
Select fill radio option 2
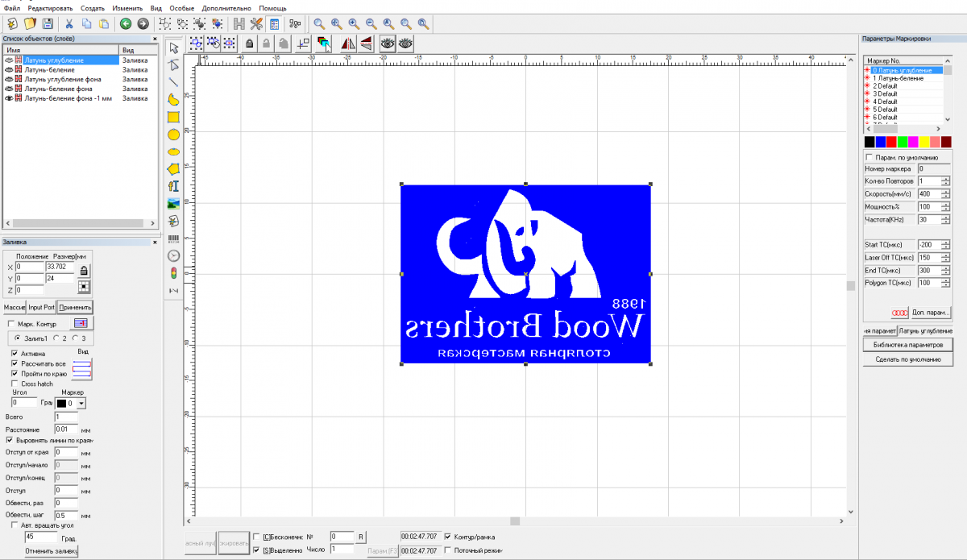56,338
